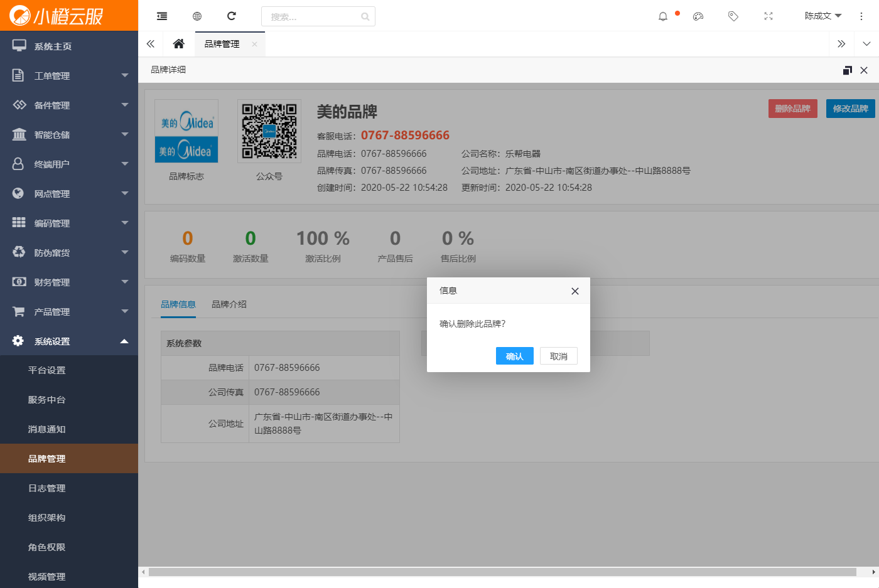Click the 小橙云服 logo
The image size is (879, 588).
(57, 16)
